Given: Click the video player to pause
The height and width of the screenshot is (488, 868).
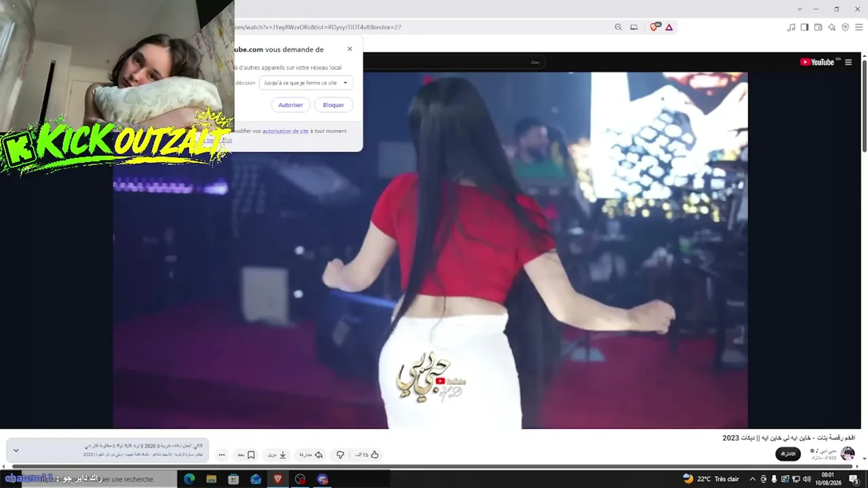Looking at the screenshot, I should tap(431, 250).
